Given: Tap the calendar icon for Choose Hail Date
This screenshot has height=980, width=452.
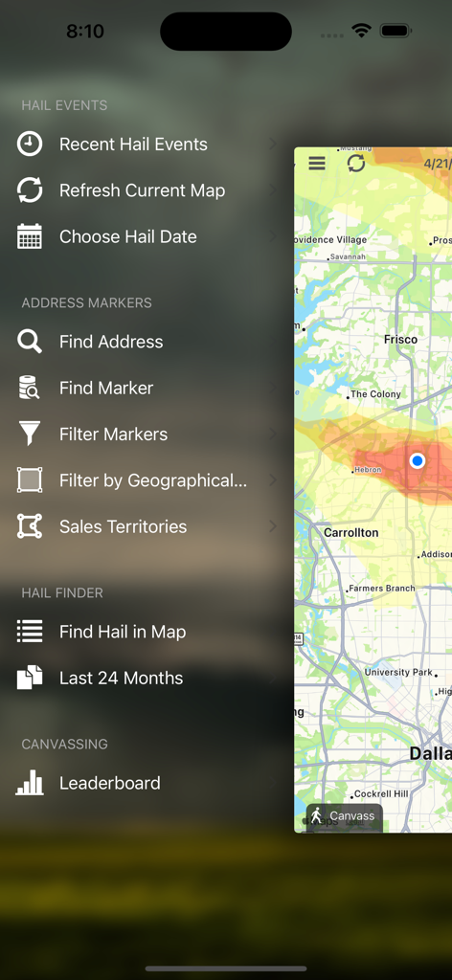Looking at the screenshot, I should click(30, 236).
